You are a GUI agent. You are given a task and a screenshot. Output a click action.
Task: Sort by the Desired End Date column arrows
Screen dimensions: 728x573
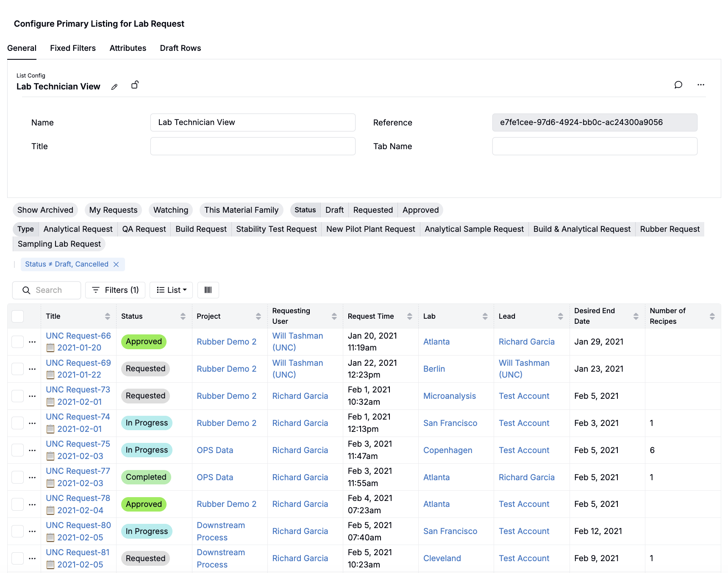coord(636,316)
